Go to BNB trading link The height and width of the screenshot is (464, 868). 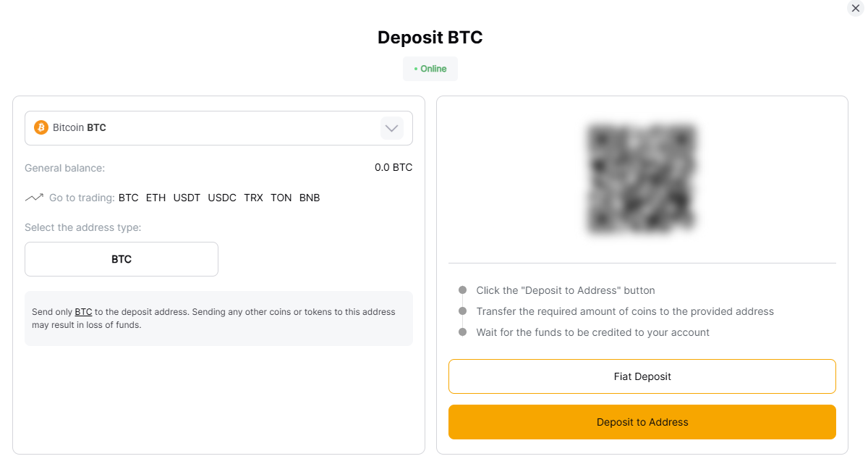pyautogui.click(x=310, y=198)
